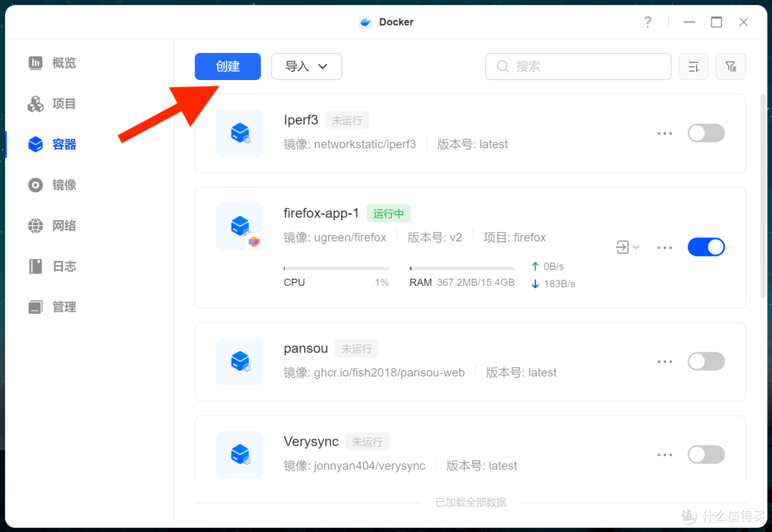Open the Docker help question mark
772x532 pixels.
pyautogui.click(x=648, y=22)
